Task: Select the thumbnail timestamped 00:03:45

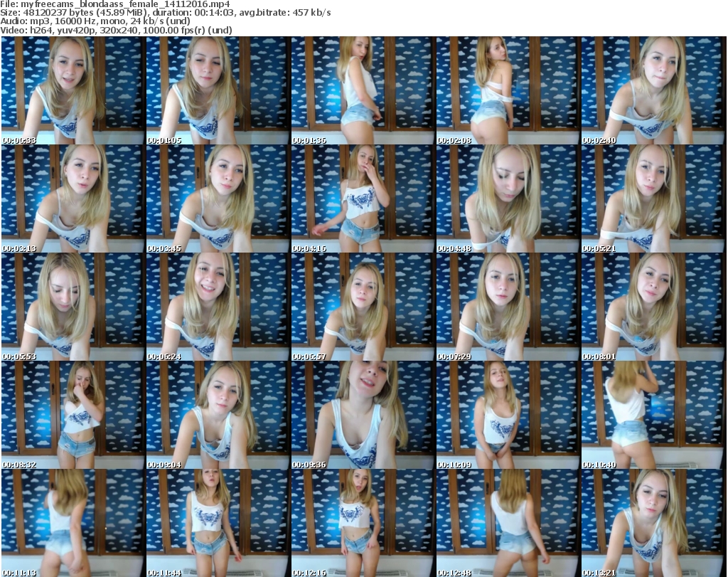Action: click(x=218, y=198)
